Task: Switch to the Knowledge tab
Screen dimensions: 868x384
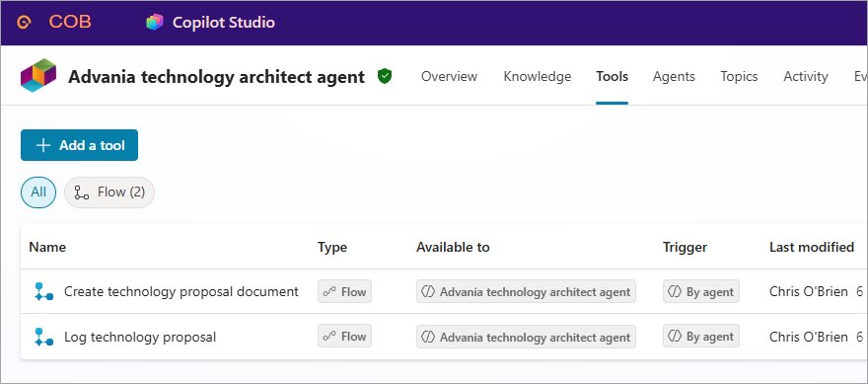Action: [x=537, y=76]
